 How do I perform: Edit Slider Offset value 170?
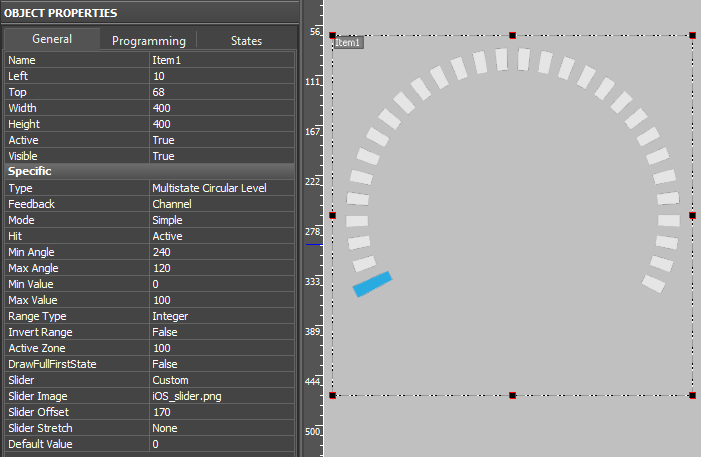[222, 412]
